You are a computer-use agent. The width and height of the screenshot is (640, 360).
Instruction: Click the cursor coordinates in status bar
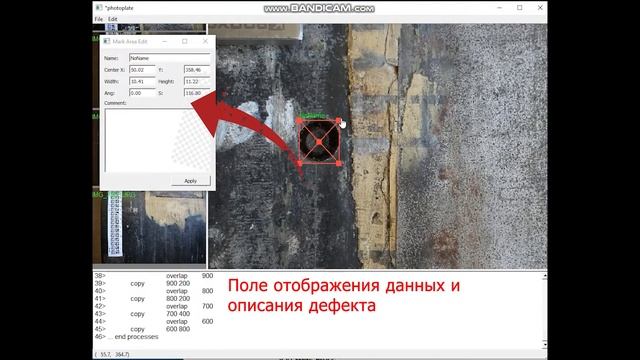pos(112,355)
